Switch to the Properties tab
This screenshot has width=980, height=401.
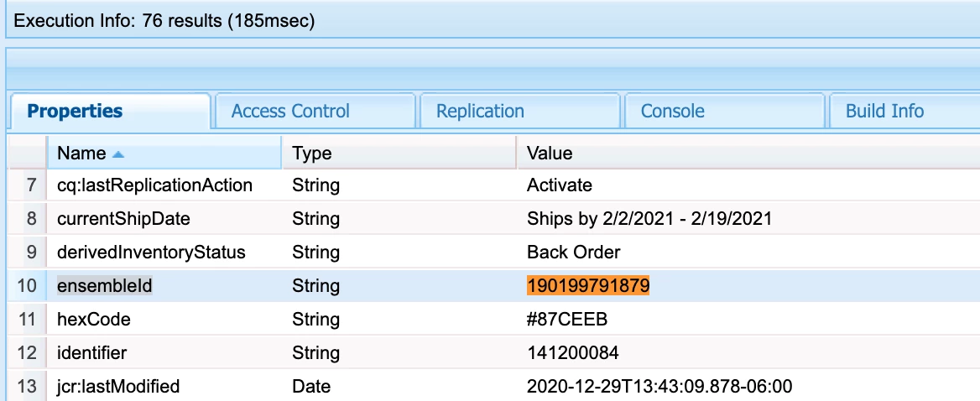75,111
